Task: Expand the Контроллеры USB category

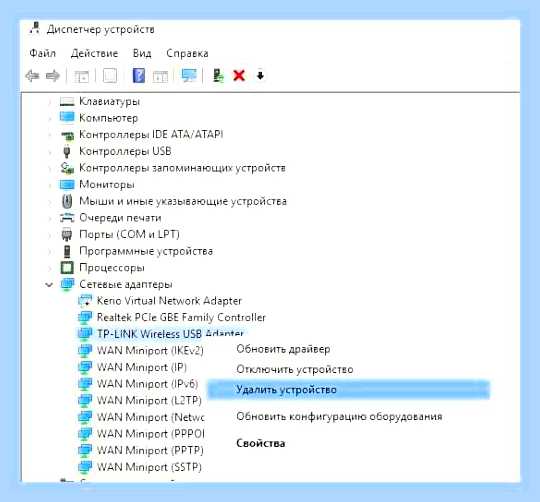Action: coord(50,151)
